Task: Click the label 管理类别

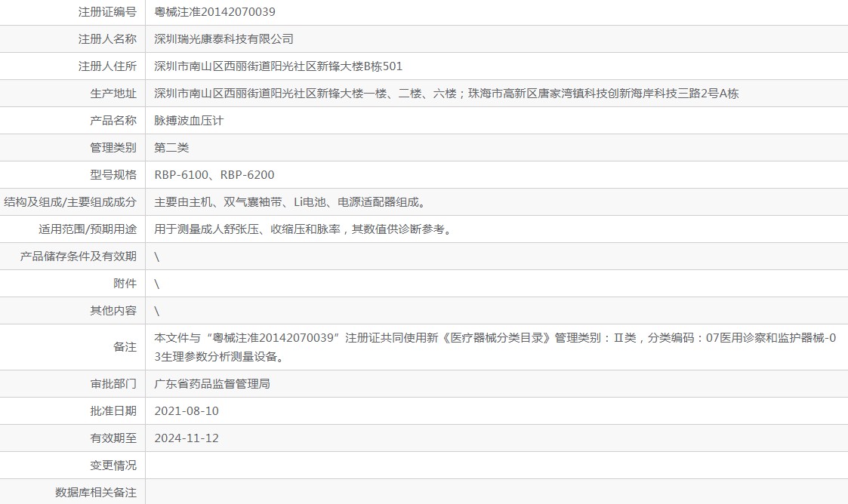Action: [113, 147]
